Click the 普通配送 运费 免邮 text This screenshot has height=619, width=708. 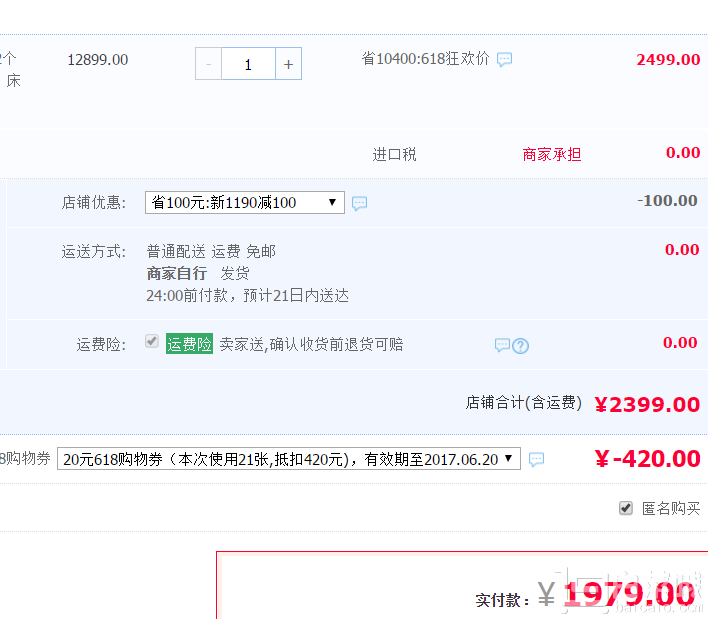click(x=211, y=251)
